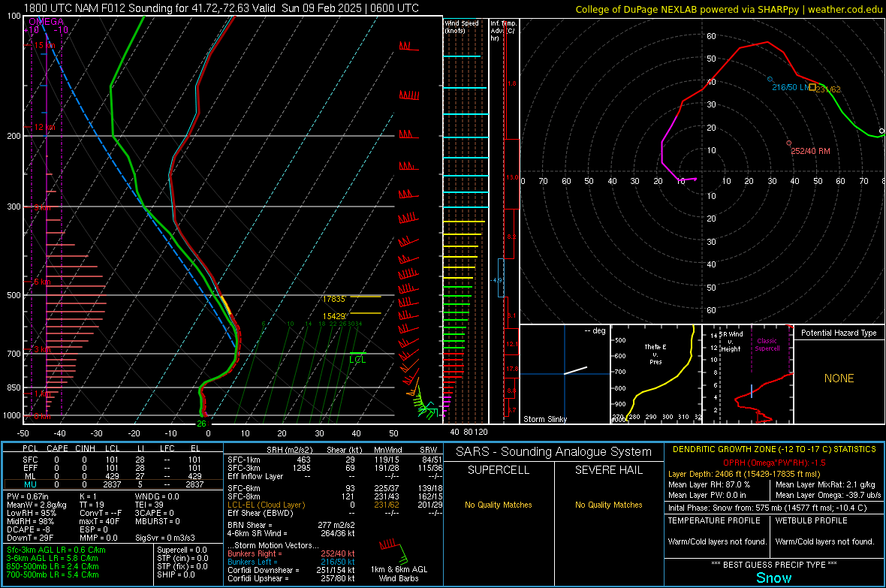The height and width of the screenshot is (588, 886).
Task: Click the SR Wind v. Height inset label
Action: (731, 342)
